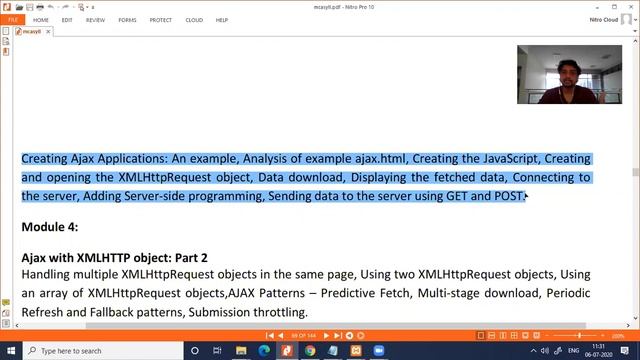Open File Explorer from taskbar
Image resolution: width=640 pixels, height=360 pixels.
[241, 351]
